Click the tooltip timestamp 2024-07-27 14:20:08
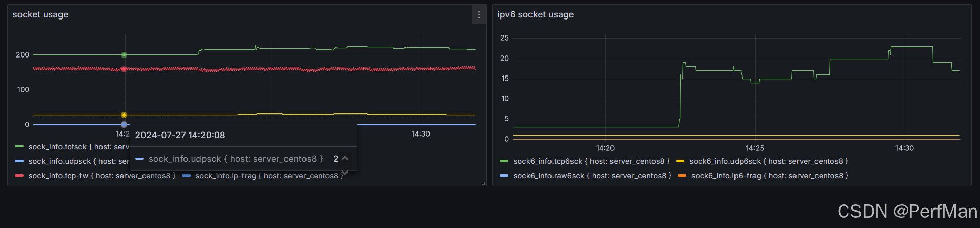 [180, 135]
